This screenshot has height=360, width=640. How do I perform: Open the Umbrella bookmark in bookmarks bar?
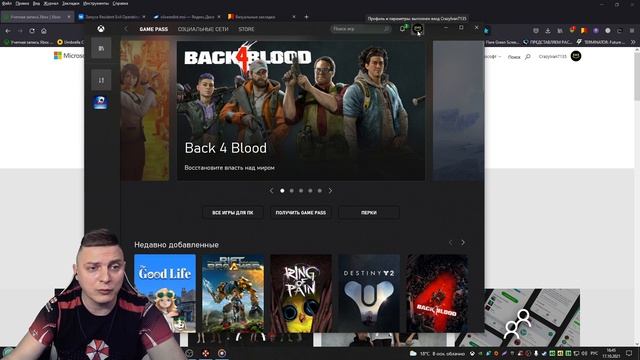[x=71, y=42]
